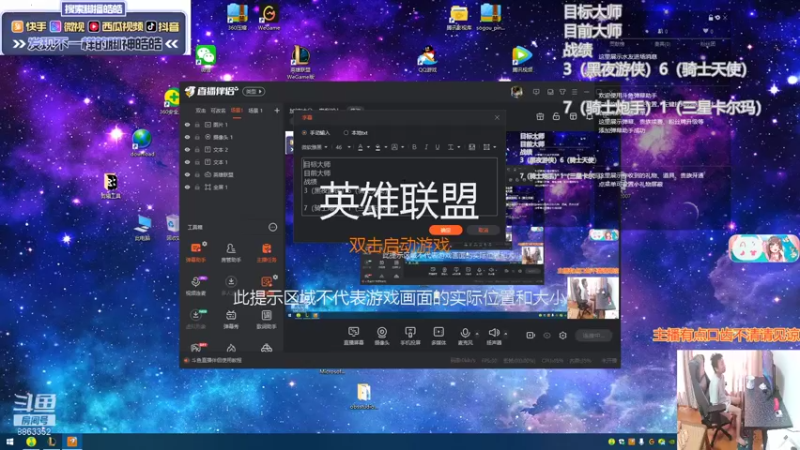Hide the 文本 1 layer with eye icon
Screen dimensions: 800x450
tap(187, 162)
